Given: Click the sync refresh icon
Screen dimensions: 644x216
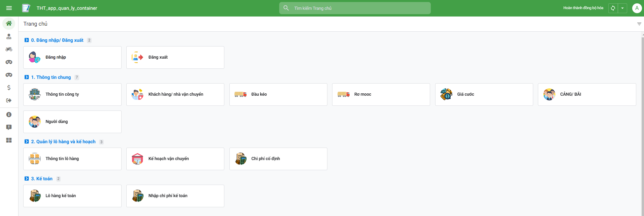Looking at the screenshot, I should pyautogui.click(x=613, y=8).
